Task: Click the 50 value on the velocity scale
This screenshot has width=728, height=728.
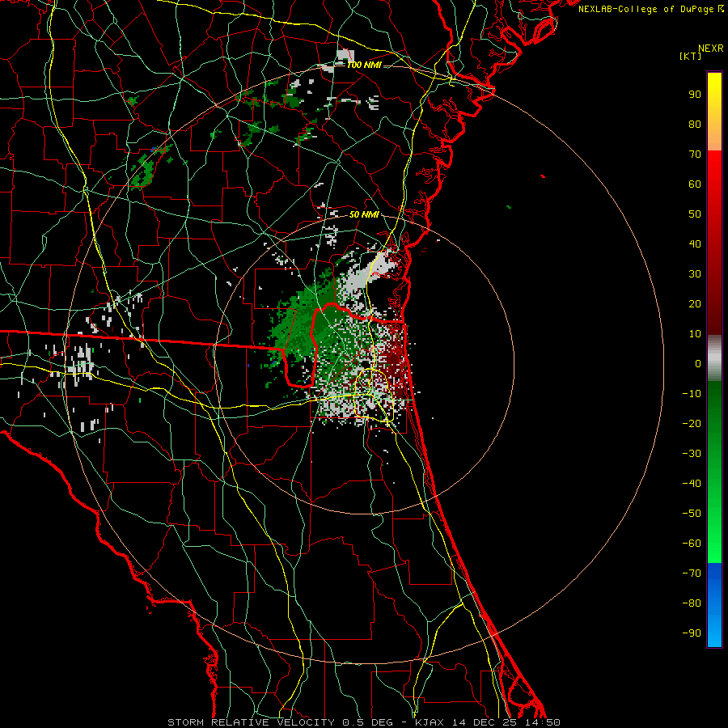Action: (695, 214)
